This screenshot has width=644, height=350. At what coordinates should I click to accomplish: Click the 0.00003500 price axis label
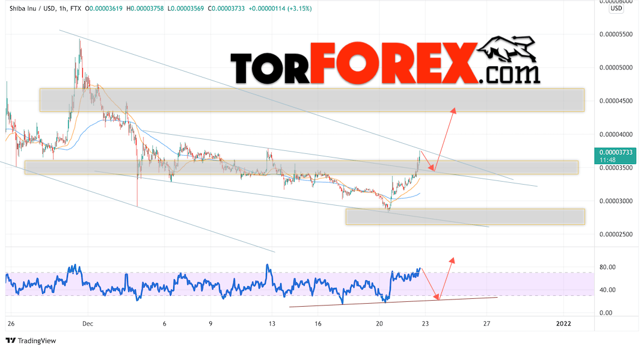click(x=616, y=168)
